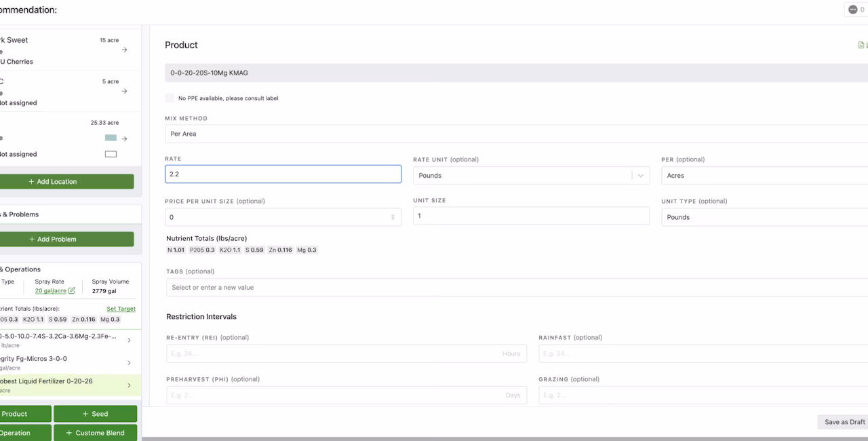The image size is (868, 441).
Task: Click the Add Location button
Action: pos(66,182)
